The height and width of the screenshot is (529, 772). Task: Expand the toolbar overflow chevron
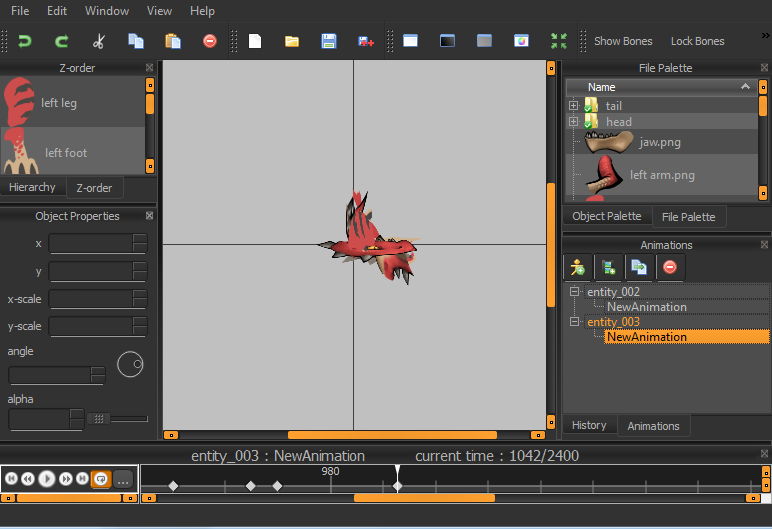point(765,35)
